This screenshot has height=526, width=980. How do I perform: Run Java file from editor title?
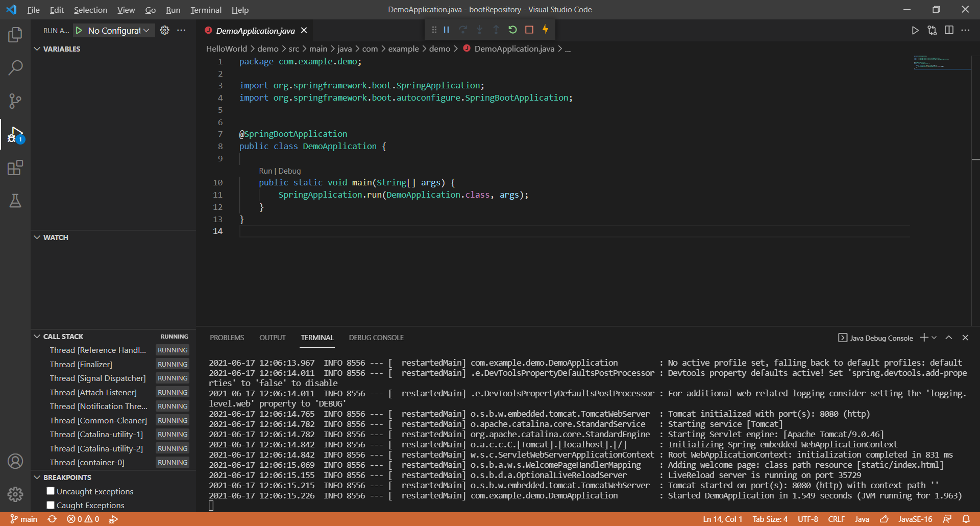[915, 31]
